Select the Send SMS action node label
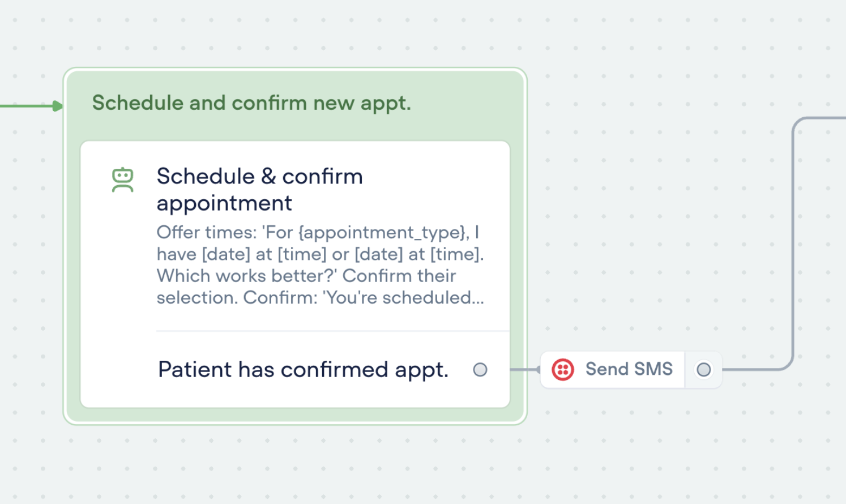The height and width of the screenshot is (504, 846). point(629,369)
